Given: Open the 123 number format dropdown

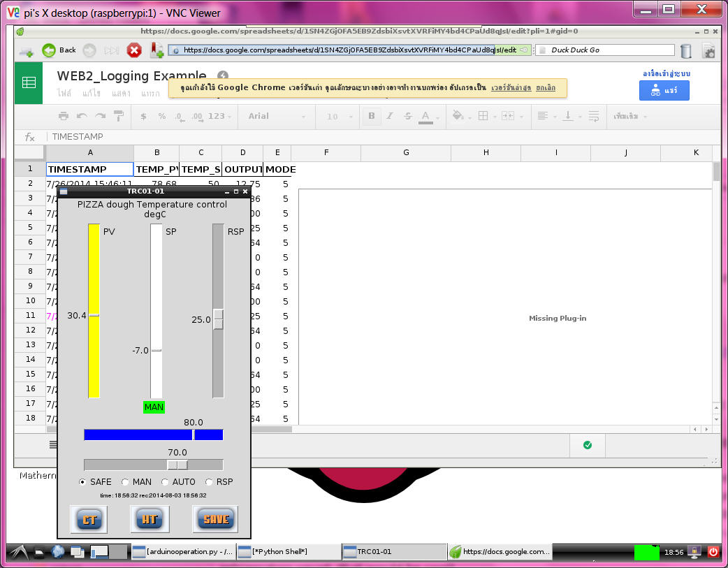Looking at the screenshot, I should point(220,117).
